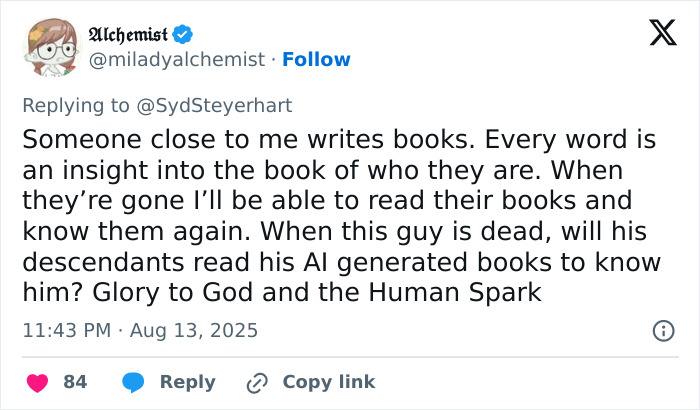Open the tweet info circle icon
700x410 pixels.
tap(662, 330)
